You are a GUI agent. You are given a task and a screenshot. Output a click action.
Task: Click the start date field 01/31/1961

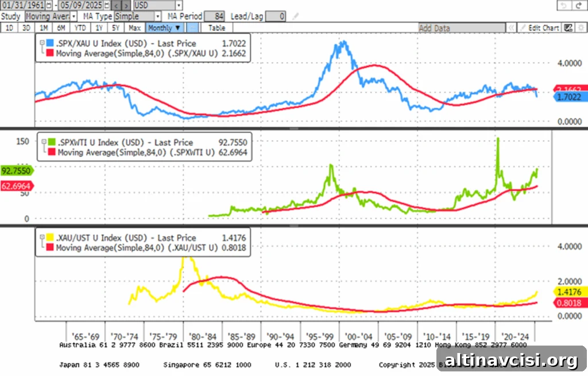coord(23,5)
